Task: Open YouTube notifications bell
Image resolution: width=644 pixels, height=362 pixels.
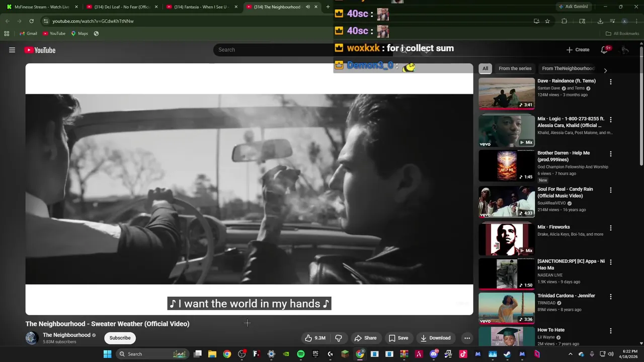Action: [604, 50]
